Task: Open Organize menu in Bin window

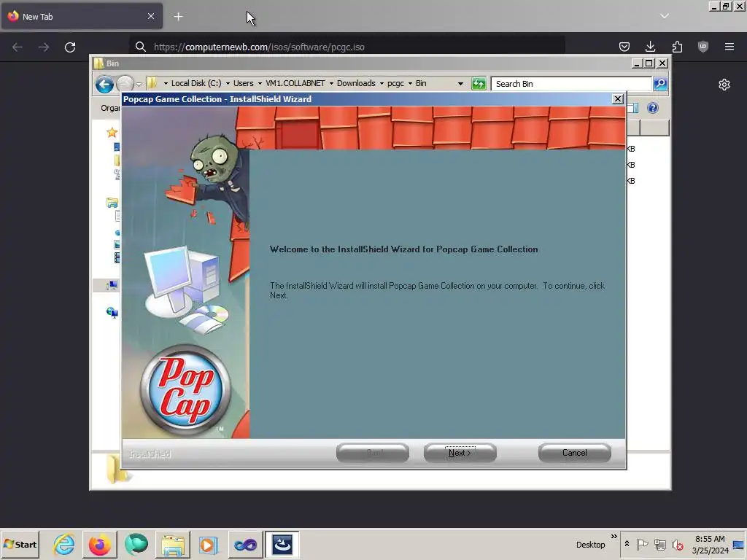Action: pos(110,108)
